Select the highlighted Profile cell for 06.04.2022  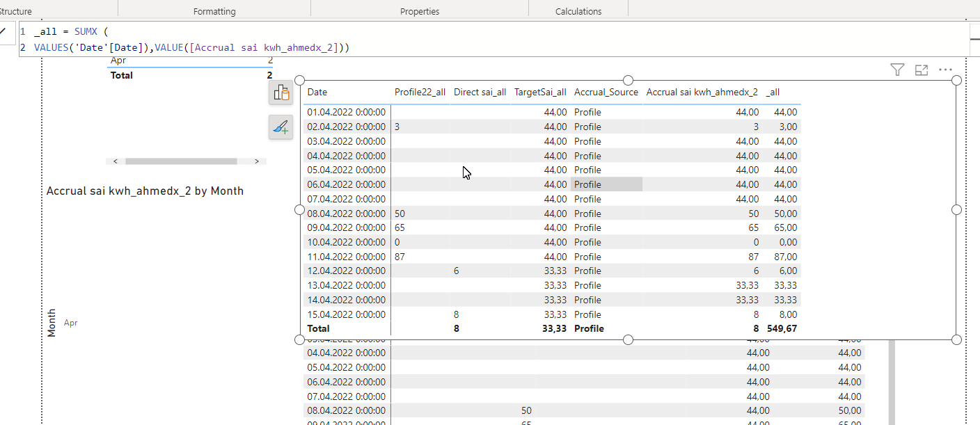tap(606, 184)
